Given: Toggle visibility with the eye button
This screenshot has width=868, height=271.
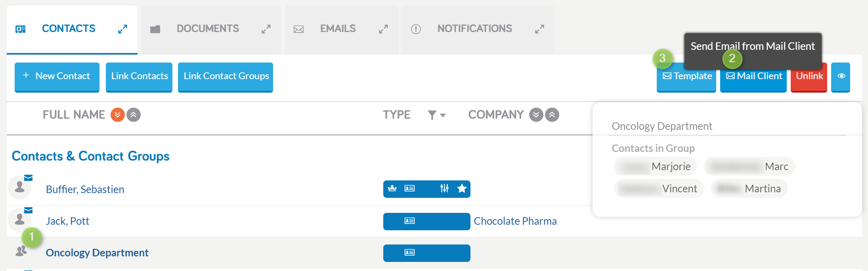Looking at the screenshot, I should (x=841, y=76).
